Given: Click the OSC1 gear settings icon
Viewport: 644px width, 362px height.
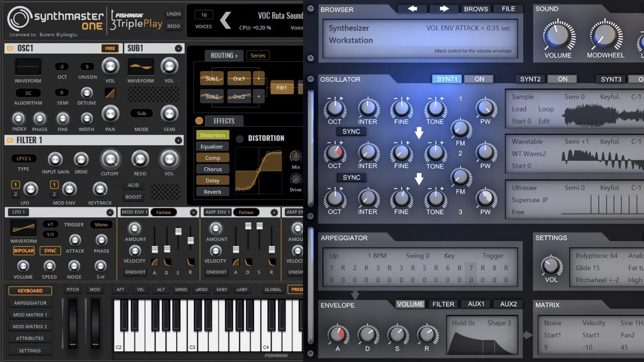Looking at the screenshot, I should (178, 48).
